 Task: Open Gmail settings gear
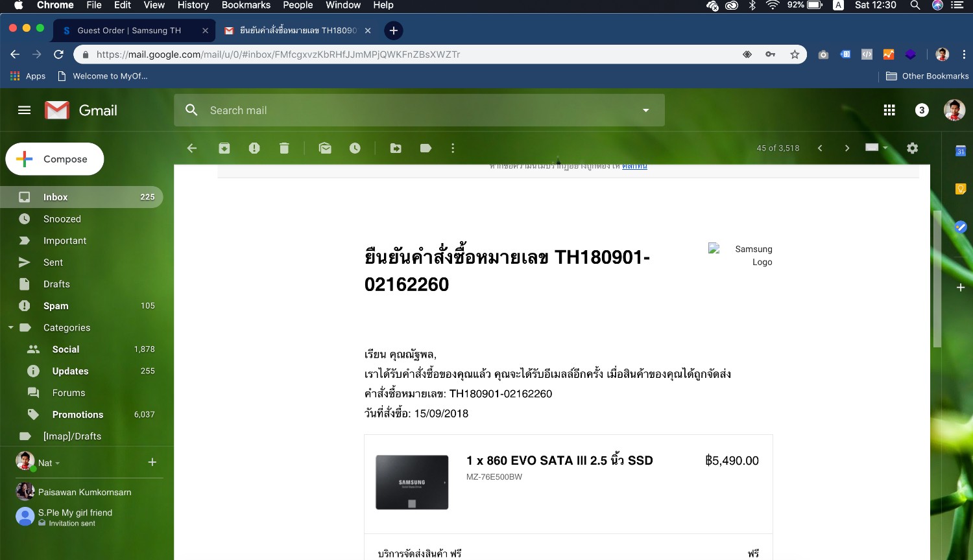913,148
